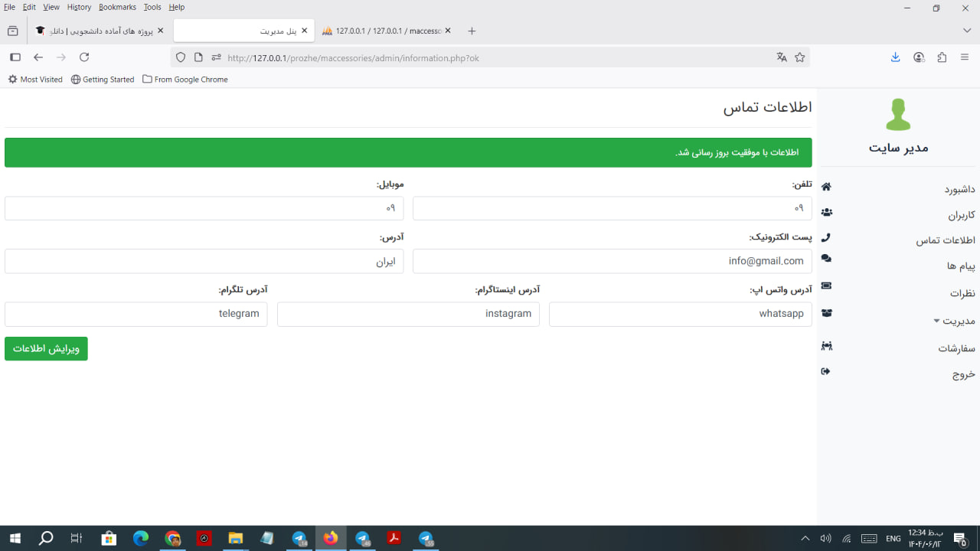Viewport: 980px width, 551px height.
Task: Open the Bookmarks menu
Action: click(x=117, y=7)
